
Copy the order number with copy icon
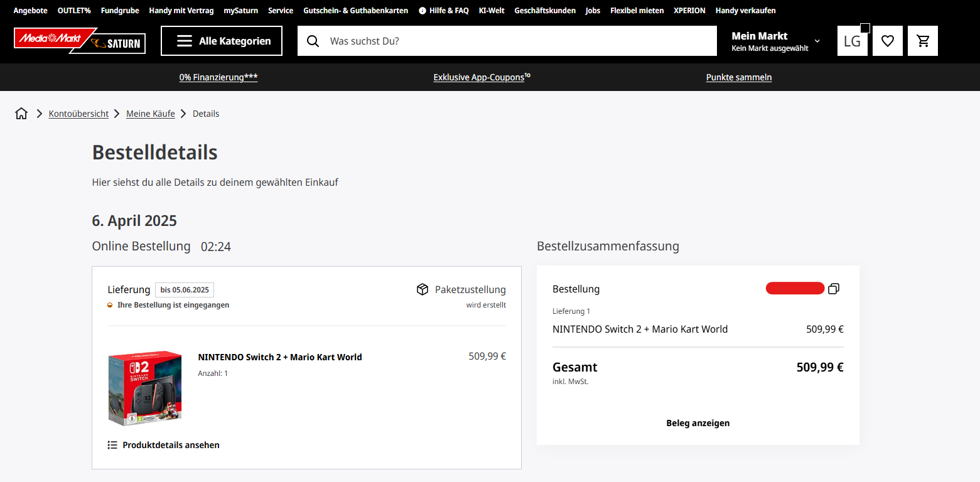pos(833,289)
